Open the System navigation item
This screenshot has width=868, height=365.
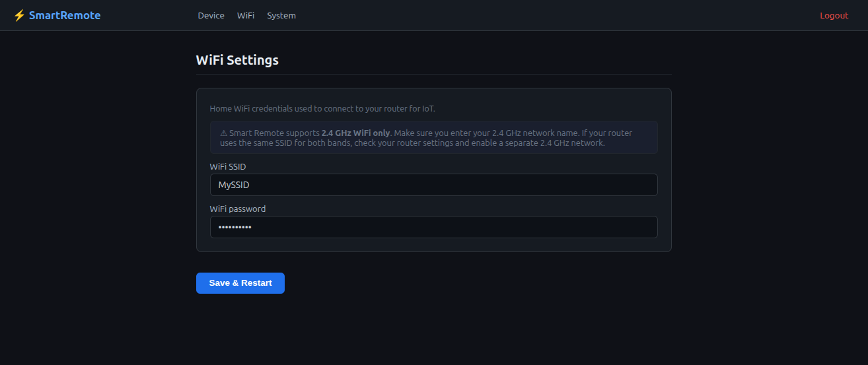click(x=281, y=15)
